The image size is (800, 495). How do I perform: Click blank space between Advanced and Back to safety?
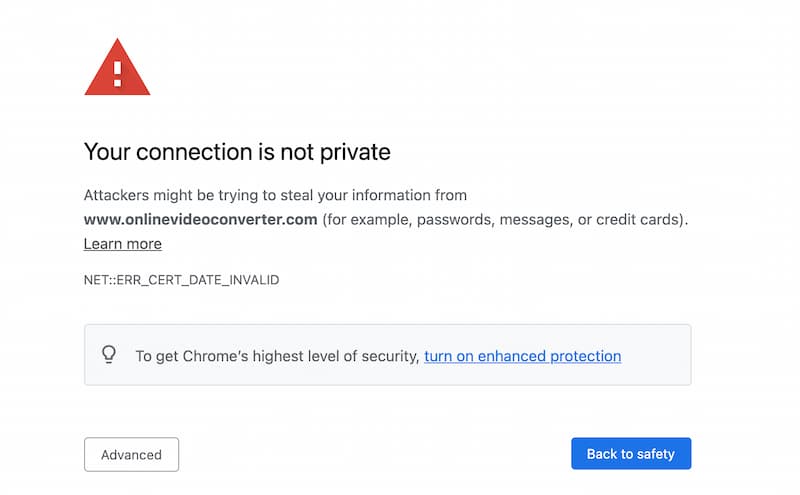tap(375, 454)
